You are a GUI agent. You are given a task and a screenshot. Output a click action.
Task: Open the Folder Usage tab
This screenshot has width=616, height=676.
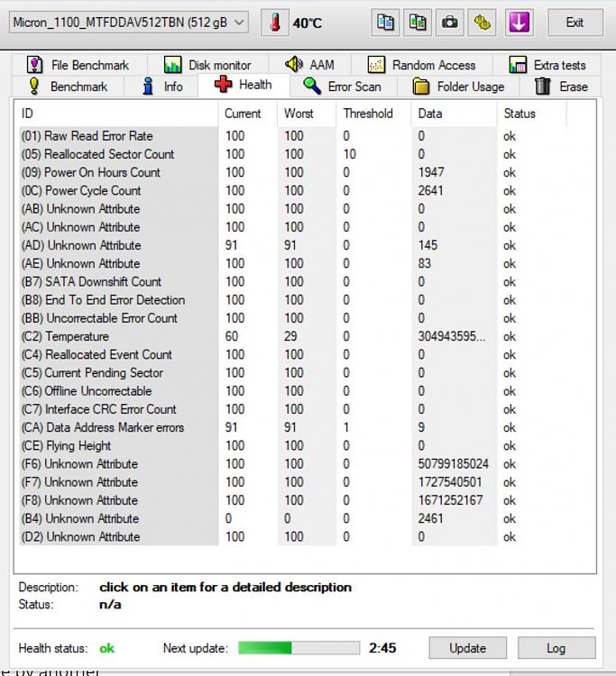point(458,87)
